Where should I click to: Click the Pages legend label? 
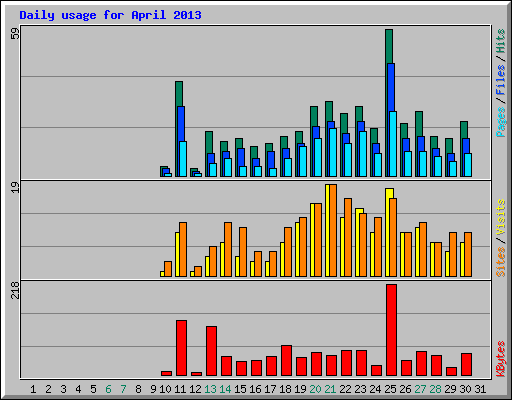click(x=500, y=122)
